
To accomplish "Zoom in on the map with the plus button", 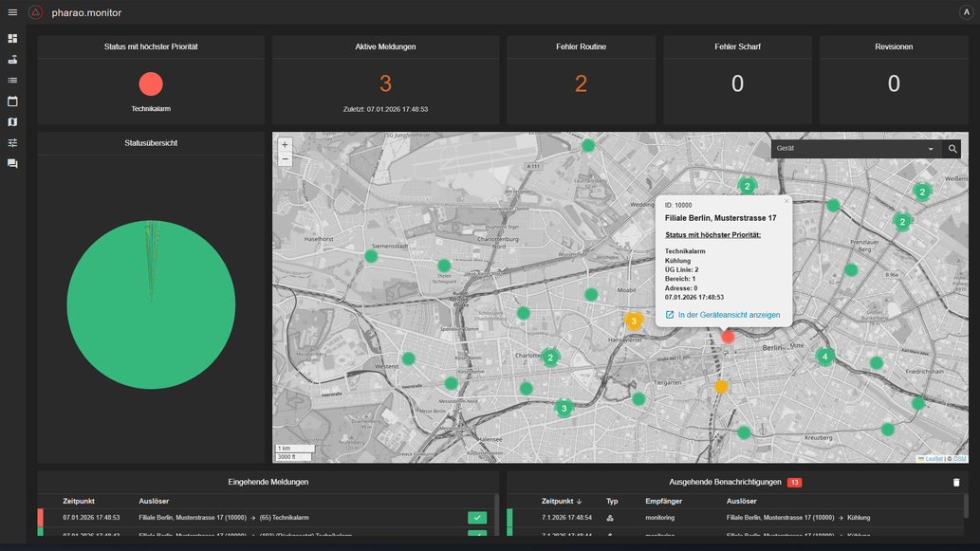I will 285,145.
